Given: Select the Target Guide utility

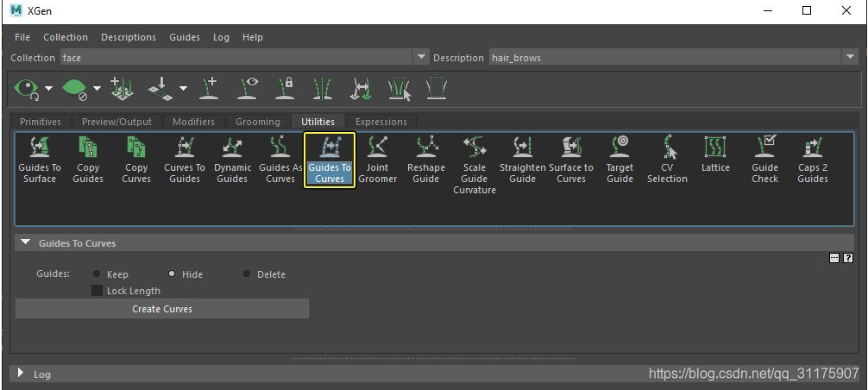Looking at the screenshot, I should pos(620,160).
